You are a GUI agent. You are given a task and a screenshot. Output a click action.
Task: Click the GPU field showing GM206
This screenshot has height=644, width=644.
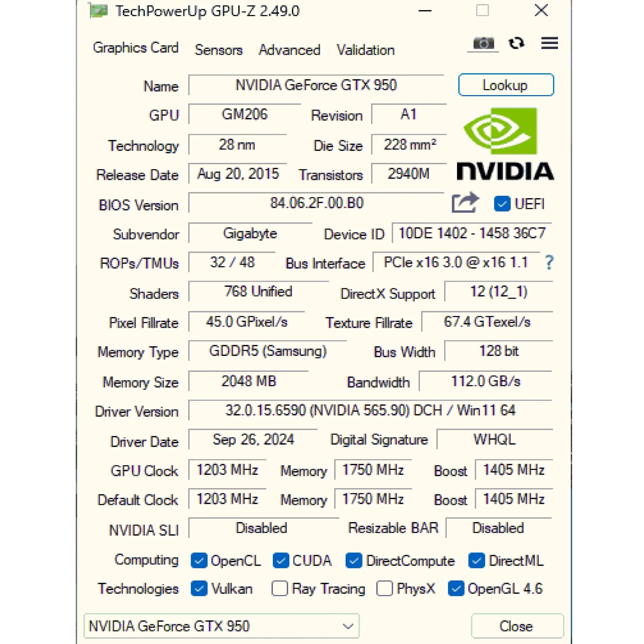click(245, 114)
